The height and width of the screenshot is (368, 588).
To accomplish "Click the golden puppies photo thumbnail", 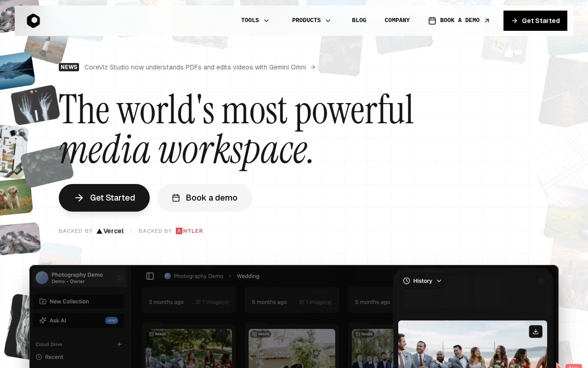I will 15,197.
